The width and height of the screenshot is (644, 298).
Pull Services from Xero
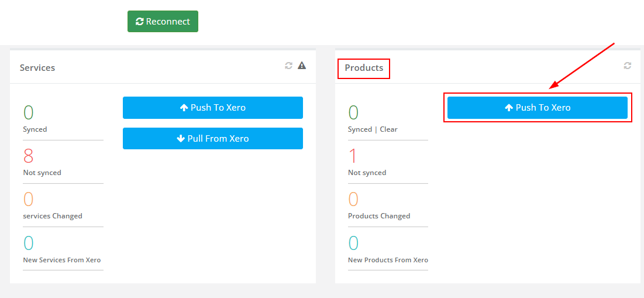(x=213, y=139)
